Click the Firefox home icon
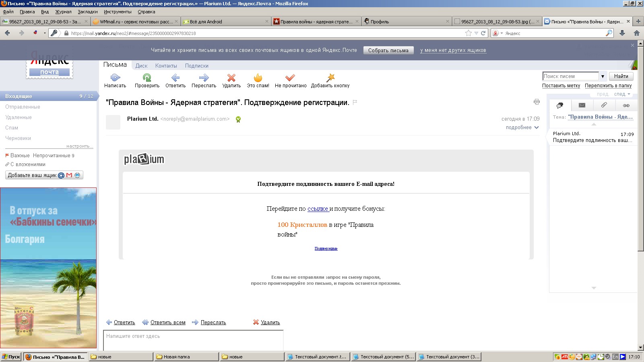The image size is (644, 362). (637, 33)
